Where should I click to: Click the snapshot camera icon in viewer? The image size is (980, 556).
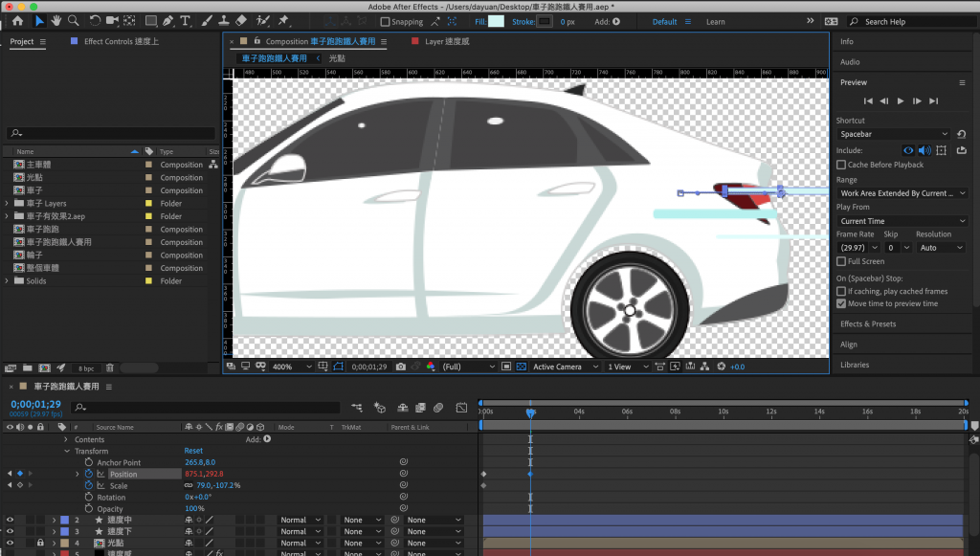(x=401, y=367)
